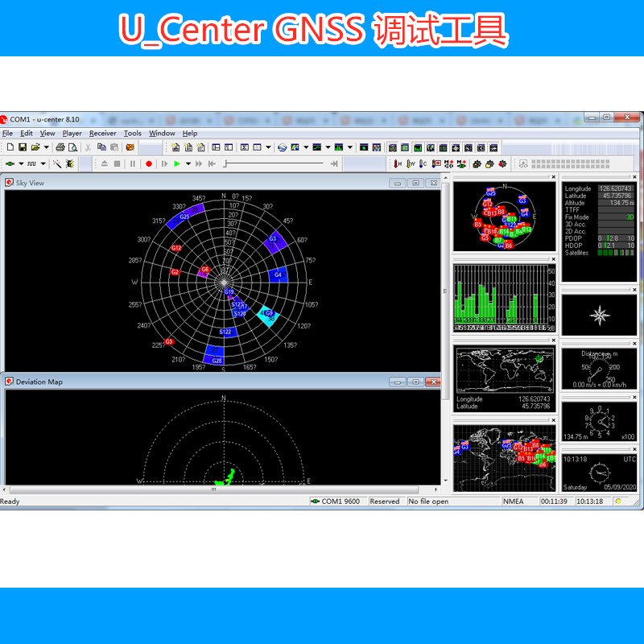
Task: Click the Paste icon in the toolbar
Action: (114, 147)
